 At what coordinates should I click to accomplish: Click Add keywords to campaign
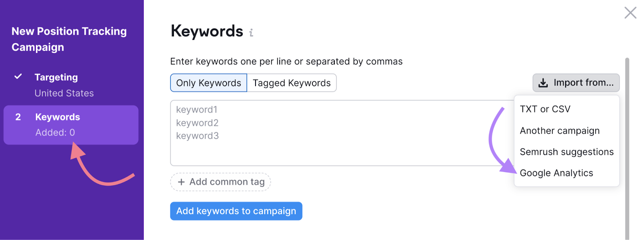click(x=236, y=211)
